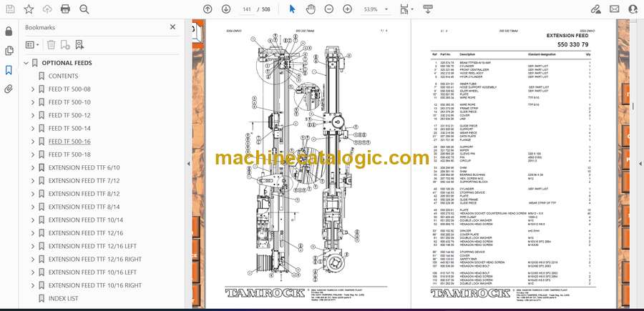Open the share with others icon

(x=633, y=9)
